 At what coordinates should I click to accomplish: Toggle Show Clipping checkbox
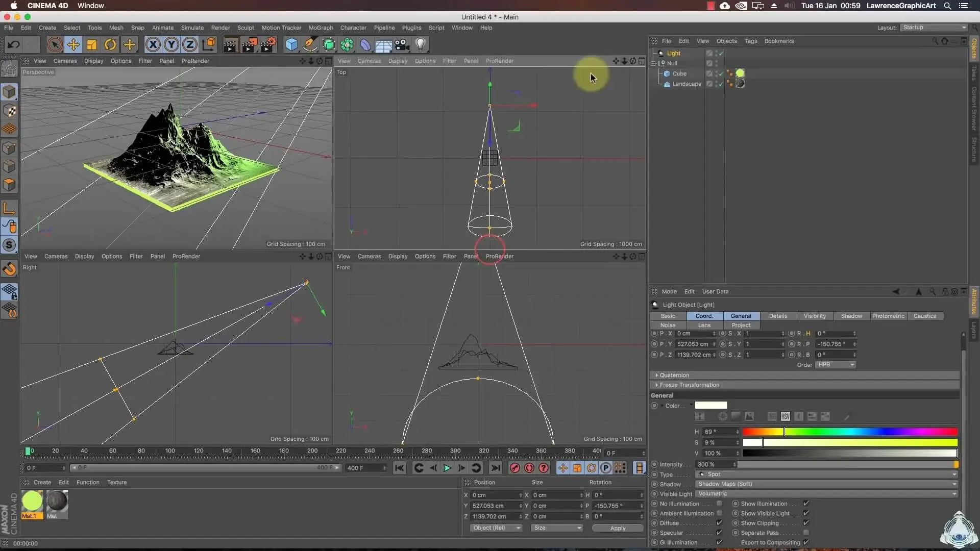coord(806,523)
